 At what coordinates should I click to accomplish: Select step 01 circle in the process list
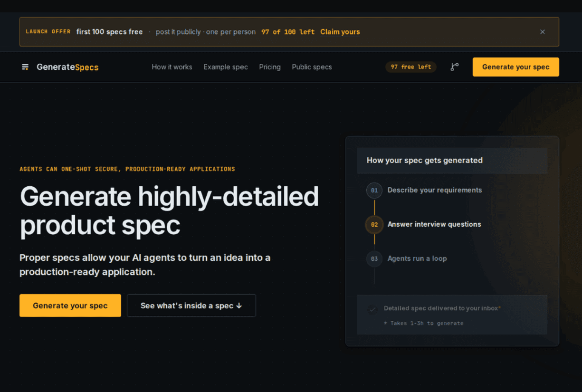tap(374, 191)
